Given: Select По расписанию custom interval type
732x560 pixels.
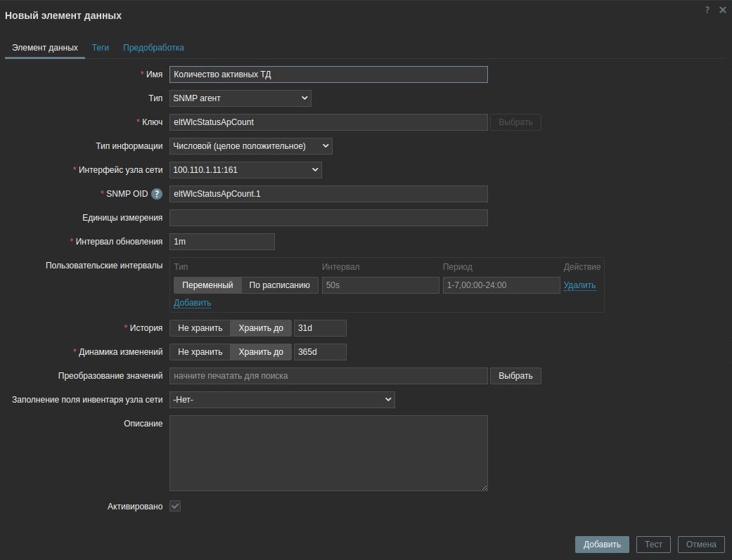Looking at the screenshot, I should click(279, 285).
